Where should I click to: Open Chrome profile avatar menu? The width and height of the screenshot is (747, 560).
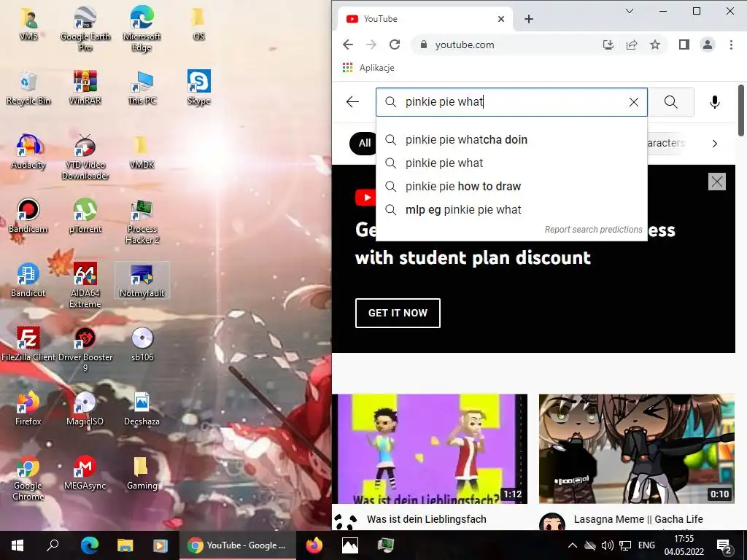pos(708,44)
